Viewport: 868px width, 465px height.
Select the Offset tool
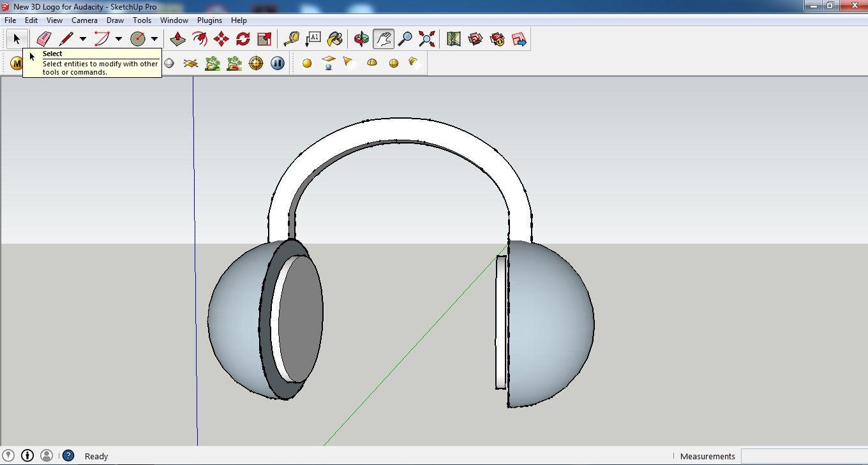tap(200, 39)
